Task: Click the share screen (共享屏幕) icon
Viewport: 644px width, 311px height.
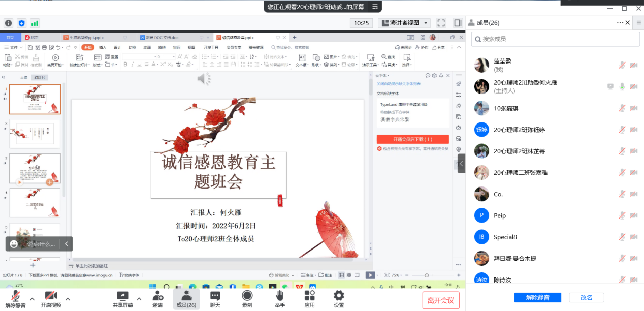Action: point(123,296)
